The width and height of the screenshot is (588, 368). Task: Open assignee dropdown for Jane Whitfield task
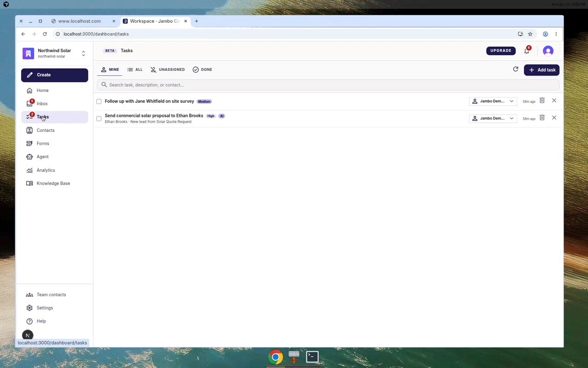[x=493, y=101]
